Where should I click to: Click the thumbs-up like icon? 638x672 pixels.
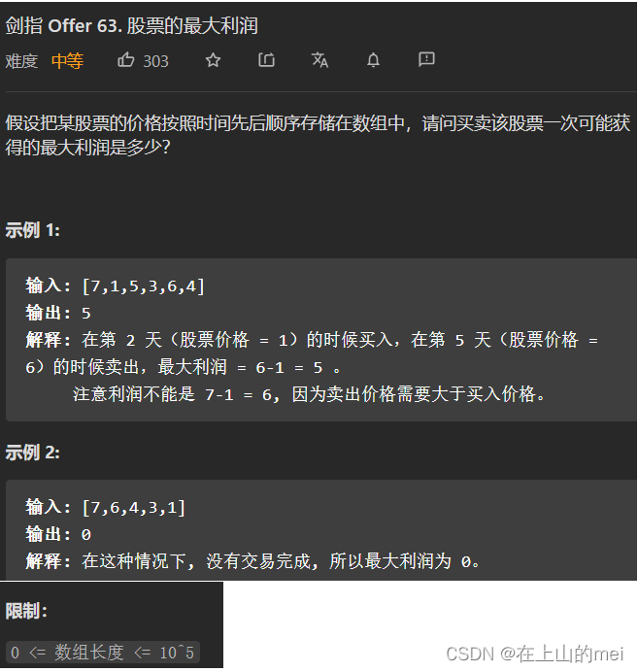pyautogui.click(x=126, y=60)
